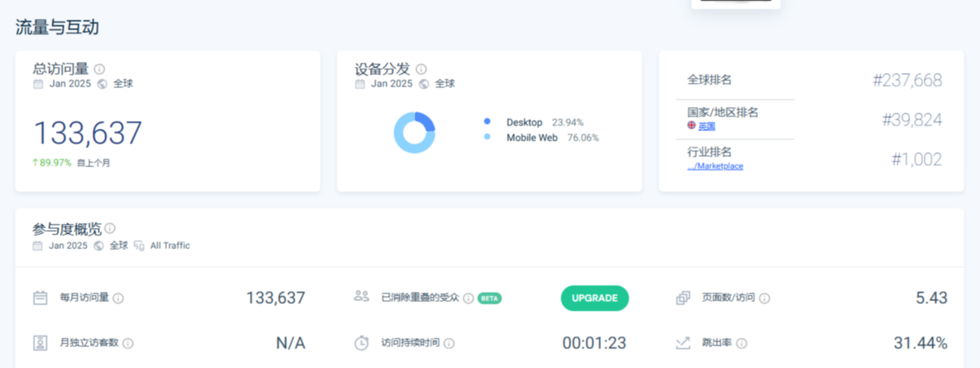This screenshot has height=368, width=980.
Task: Click the 国家/地区排名 label
Action: [723, 112]
